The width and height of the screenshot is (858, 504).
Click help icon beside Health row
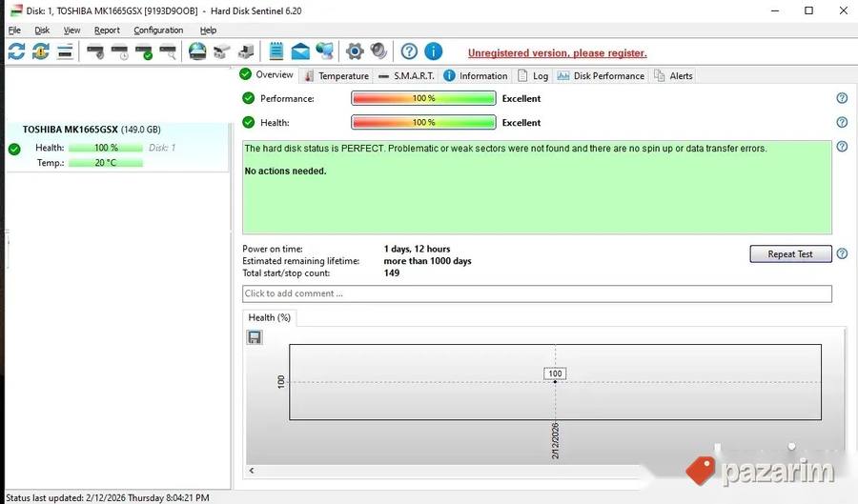pos(842,122)
